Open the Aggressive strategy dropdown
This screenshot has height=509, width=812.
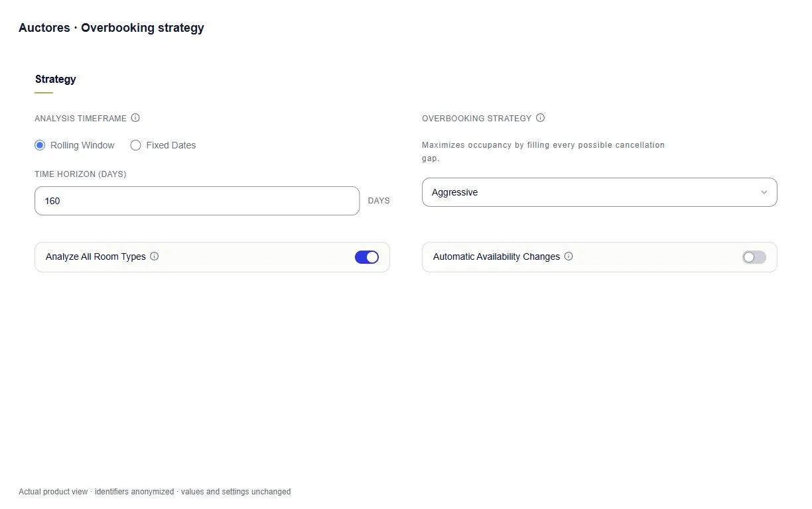599,192
